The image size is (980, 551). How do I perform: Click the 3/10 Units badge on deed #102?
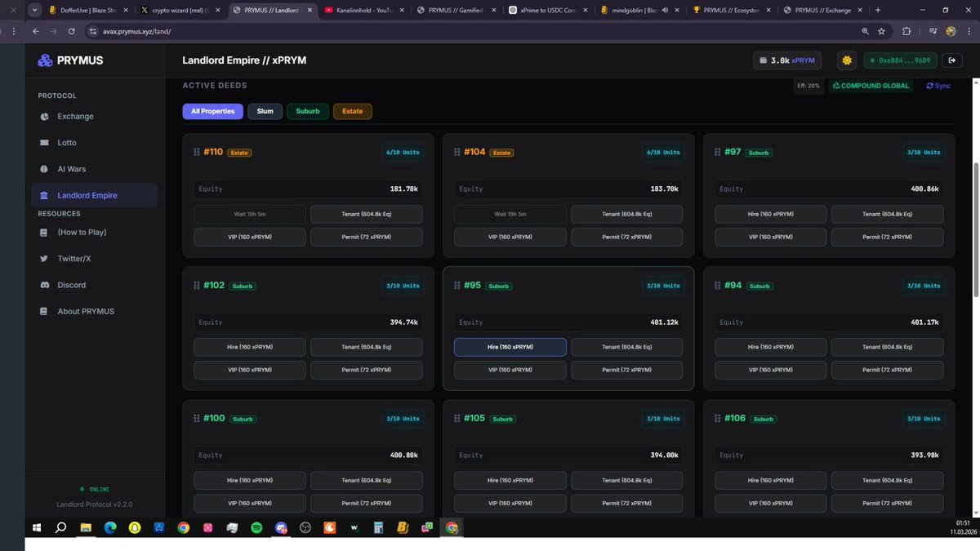pos(403,286)
